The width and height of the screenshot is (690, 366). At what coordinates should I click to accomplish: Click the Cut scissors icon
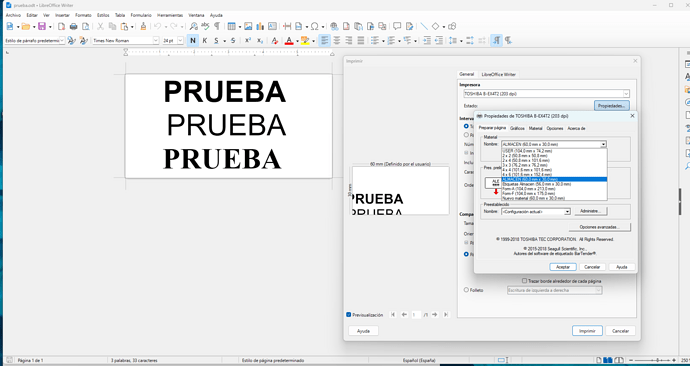point(100,26)
